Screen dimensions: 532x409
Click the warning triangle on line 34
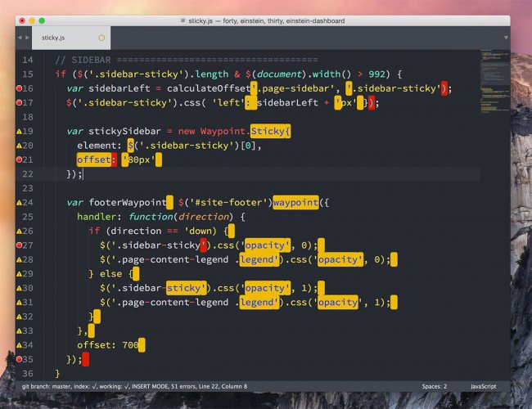pyautogui.click(x=19, y=345)
